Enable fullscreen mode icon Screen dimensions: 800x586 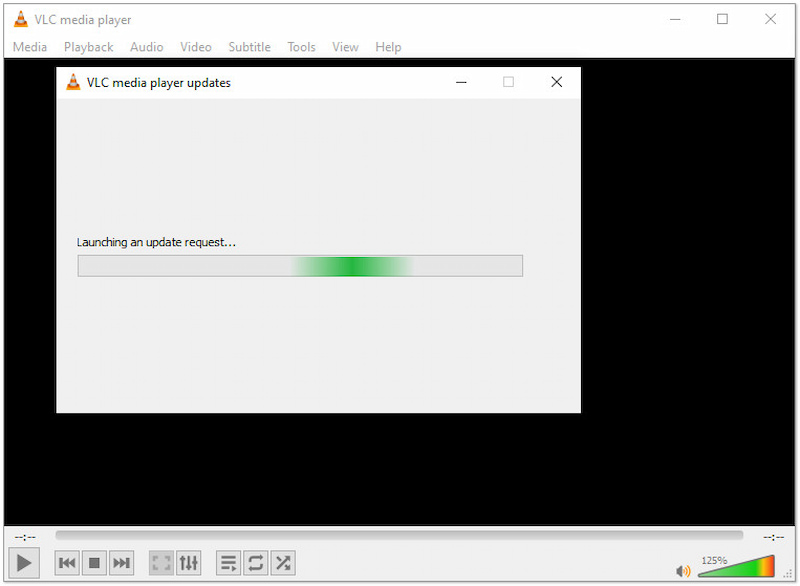pyautogui.click(x=160, y=562)
